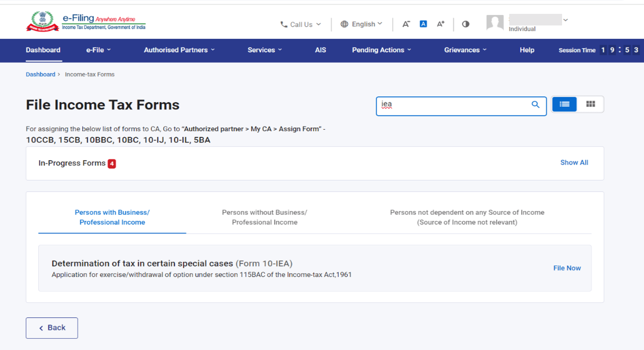
Task: Select the default font size icon
Action: [423, 24]
